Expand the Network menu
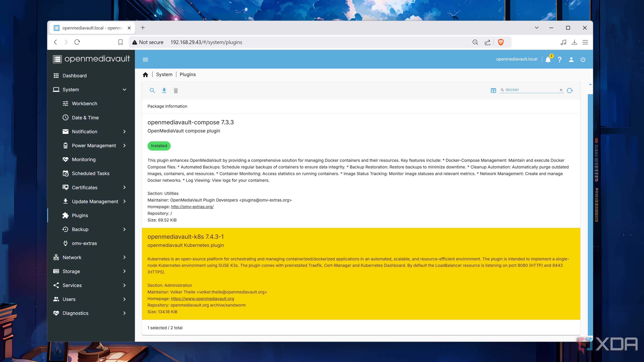Image resolution: width=644 pixels, height=362 pixels. tap(91, 257)
